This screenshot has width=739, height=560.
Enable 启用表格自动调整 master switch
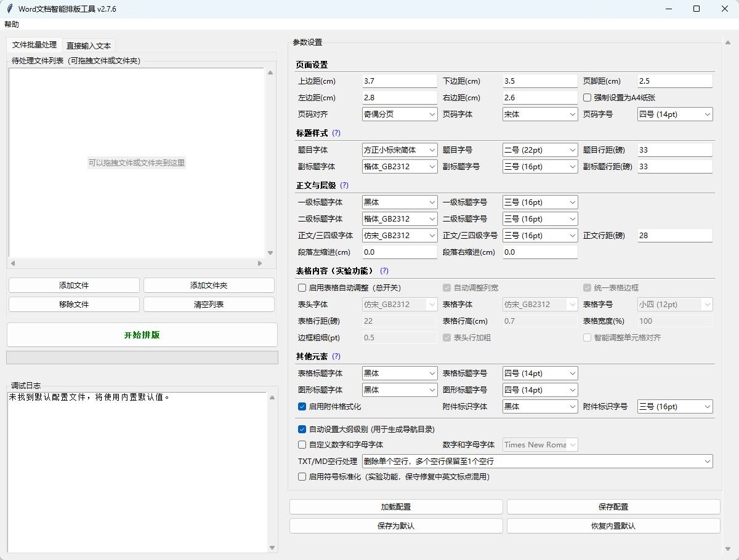point(350,287)
